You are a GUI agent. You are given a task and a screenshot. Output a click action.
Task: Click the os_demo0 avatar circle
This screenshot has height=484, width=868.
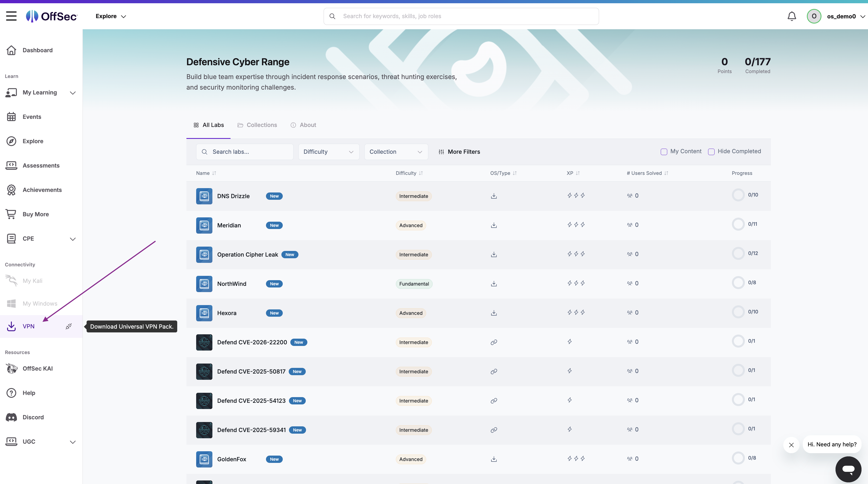pyautogui.click(x=814, y=16)
